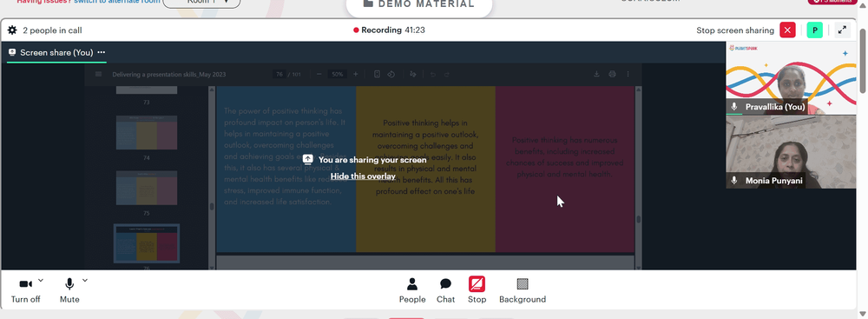Image resolution: width=868 pixels, height=319 pixels.
Task: Click the PDF redo arrow
Action: point(447,75)
